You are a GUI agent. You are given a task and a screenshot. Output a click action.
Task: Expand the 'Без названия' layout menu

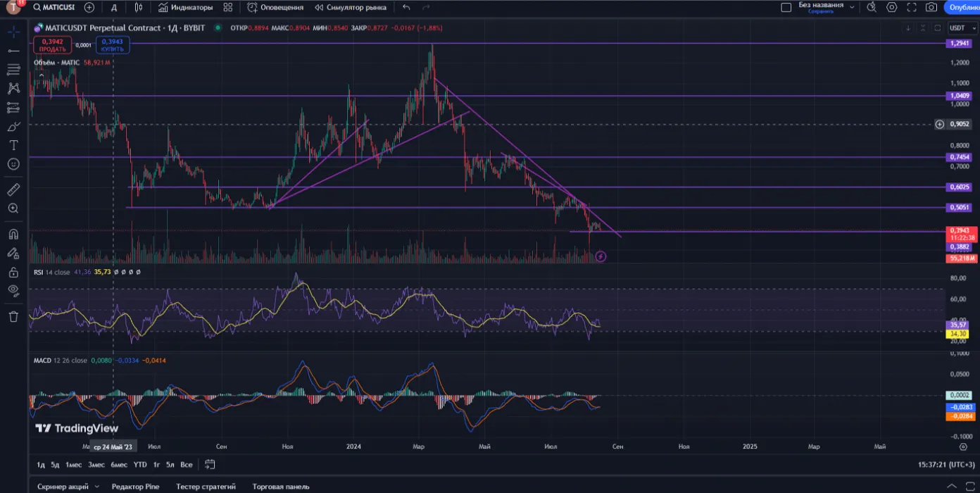pos(853,8)
